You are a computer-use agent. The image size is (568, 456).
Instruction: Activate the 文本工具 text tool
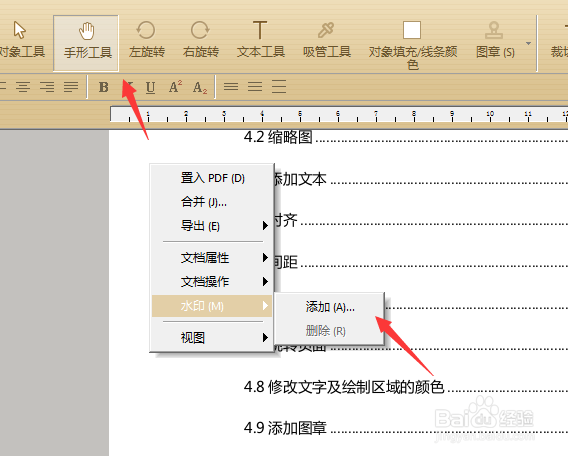[x=260, y=40]
